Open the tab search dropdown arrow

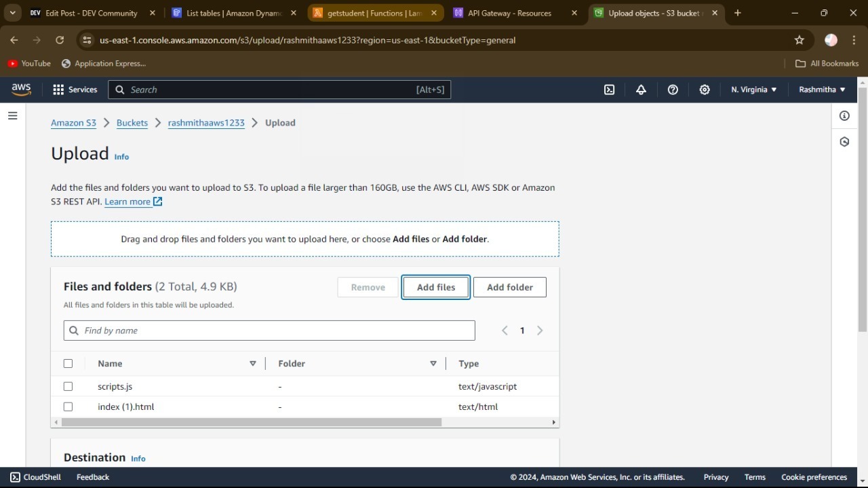(x=12, y=13)
